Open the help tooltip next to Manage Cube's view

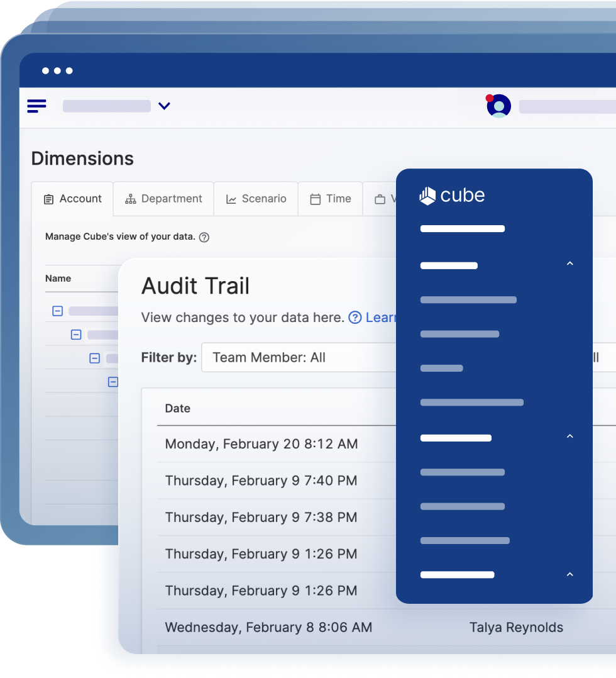pyautogui.click(x=204, y=237)
